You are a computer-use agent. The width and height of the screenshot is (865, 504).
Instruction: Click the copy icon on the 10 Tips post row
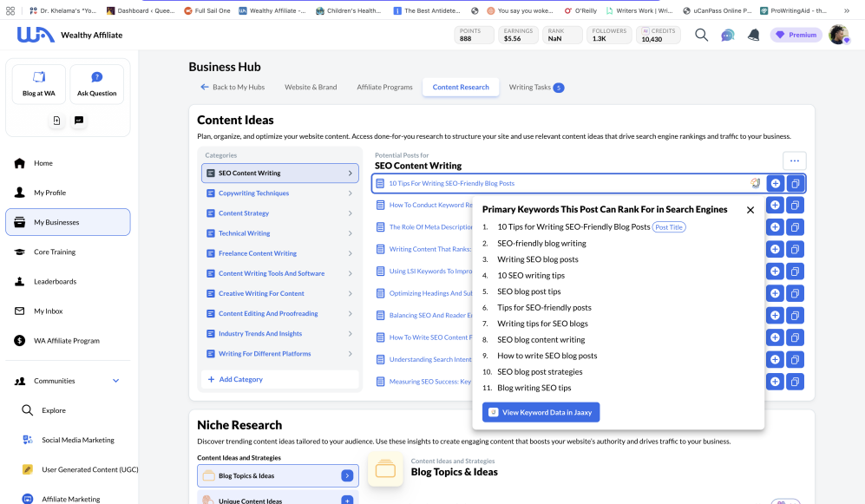pyautogui.click(x=795, y=184)
